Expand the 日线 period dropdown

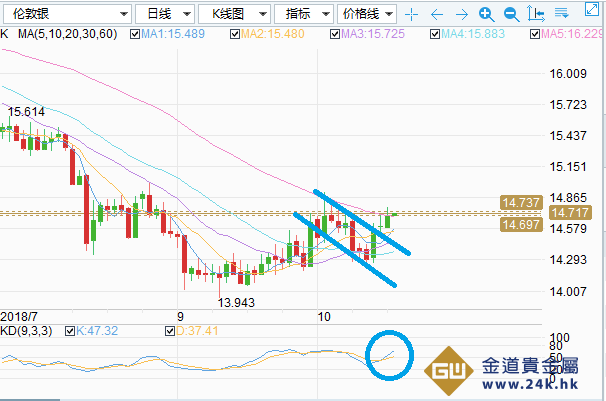162,14
